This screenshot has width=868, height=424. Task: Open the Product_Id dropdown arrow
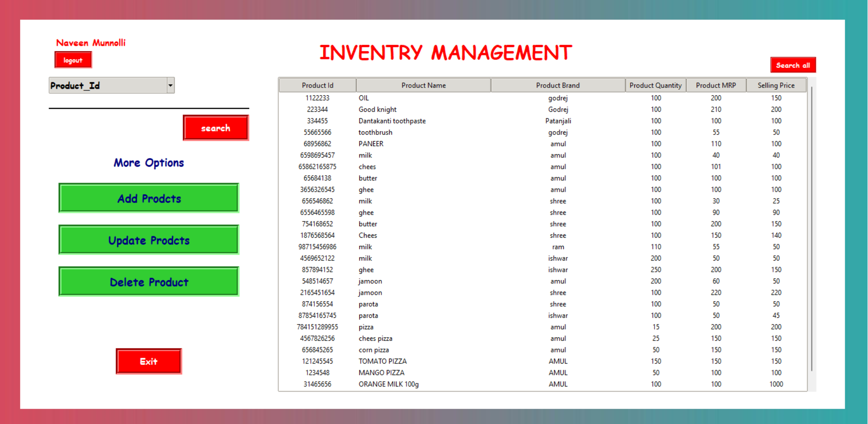[170, 85]
